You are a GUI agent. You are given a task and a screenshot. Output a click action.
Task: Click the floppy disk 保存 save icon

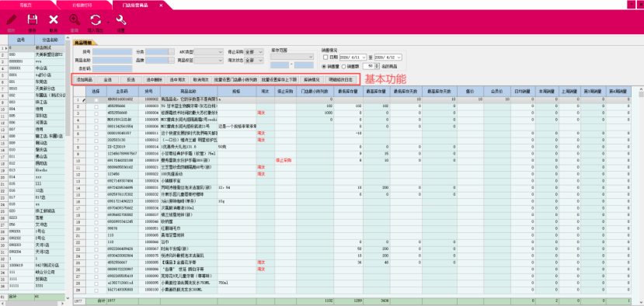(x=33, y=20)
